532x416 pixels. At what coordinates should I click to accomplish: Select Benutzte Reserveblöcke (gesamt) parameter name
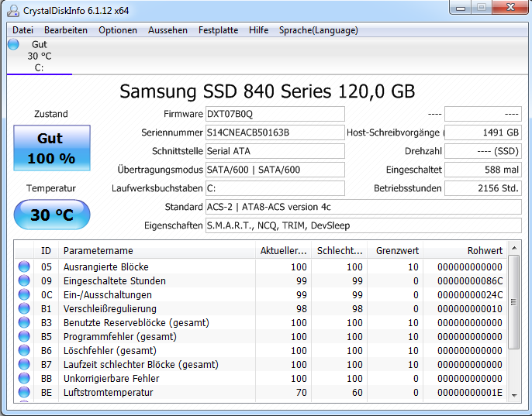point(136,322)
